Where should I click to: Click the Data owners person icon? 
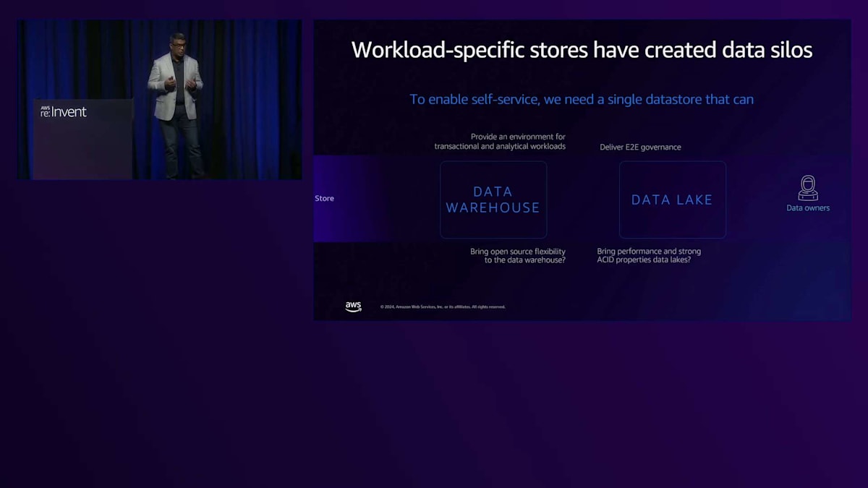[x=808, y=188]
